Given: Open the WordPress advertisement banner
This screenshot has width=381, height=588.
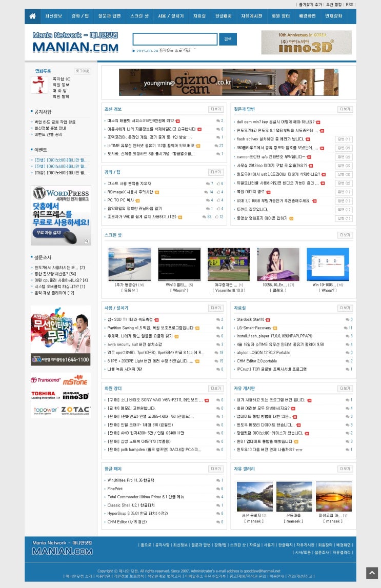Looking at the screenshot, I should click(x=61, y=215).
